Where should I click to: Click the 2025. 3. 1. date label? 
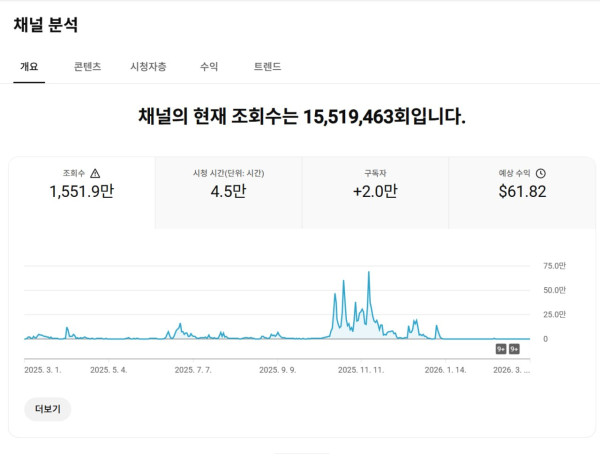point(43,369)
